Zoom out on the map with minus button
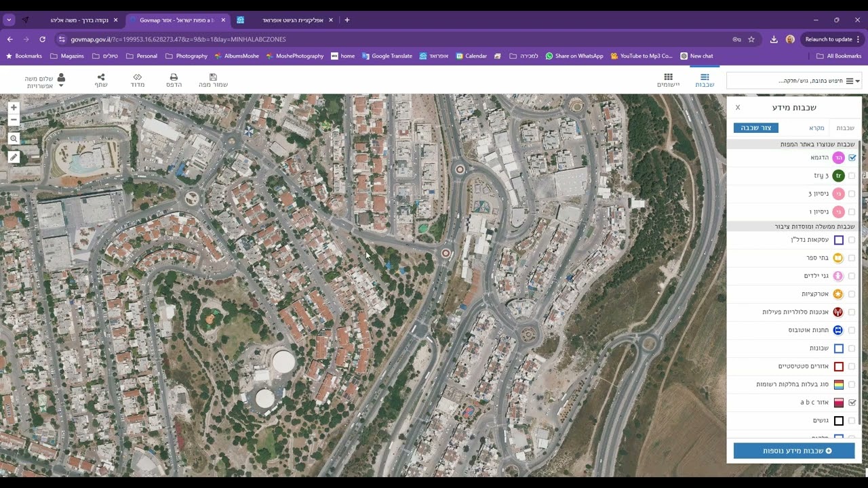Image resolution: width=868 pixels, height=488 pixels. click(x=14, y=119)
